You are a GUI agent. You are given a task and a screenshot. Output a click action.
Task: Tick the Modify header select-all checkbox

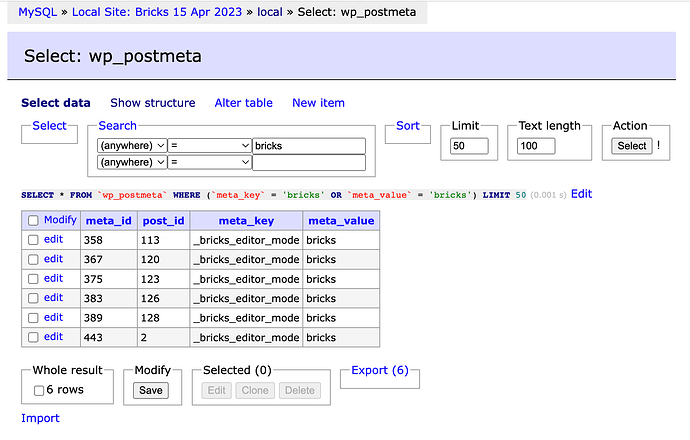33,220
